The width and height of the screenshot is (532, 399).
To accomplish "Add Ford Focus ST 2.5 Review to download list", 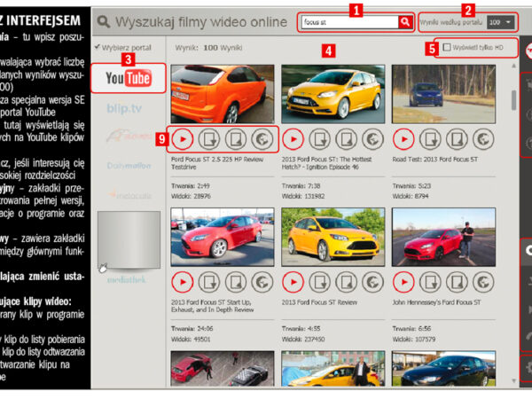I will [x=209, y=137].
